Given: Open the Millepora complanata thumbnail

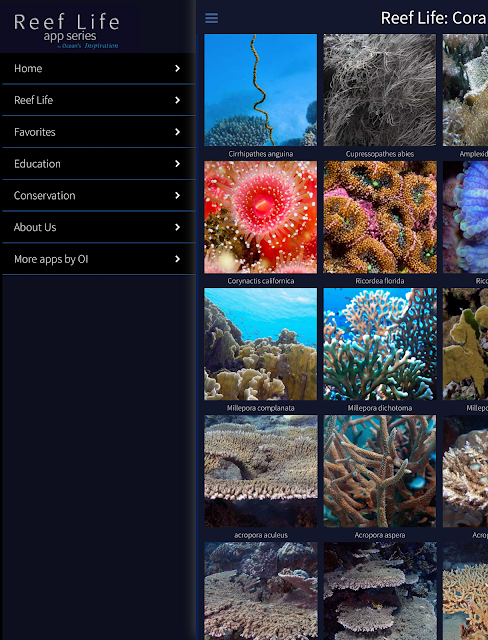Looking at the screenshot, I should [260, 344].
